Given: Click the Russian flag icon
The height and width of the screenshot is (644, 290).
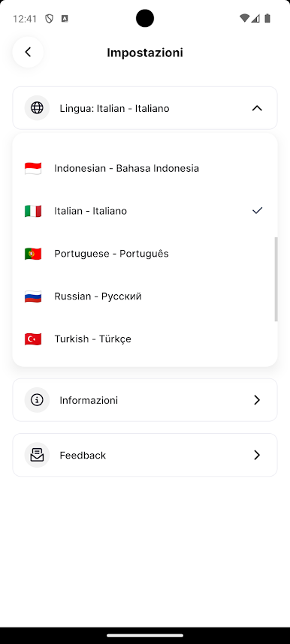Looking at the screenshot, I should coord(33,296).
